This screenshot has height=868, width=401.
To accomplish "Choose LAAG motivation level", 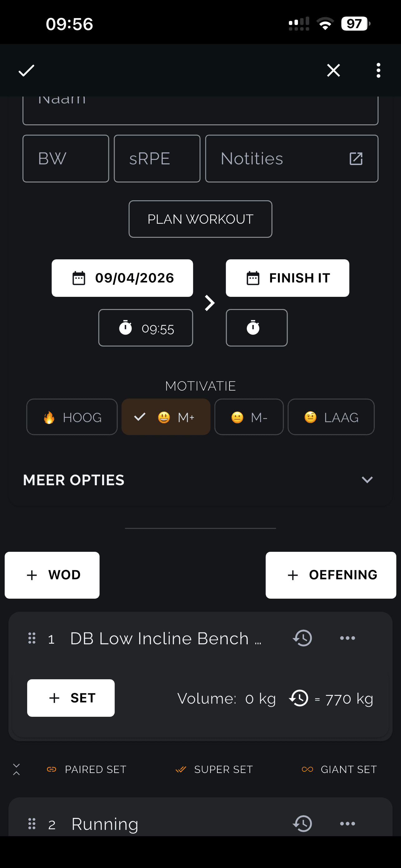I will pyautogui.click(x=331, y=417).
